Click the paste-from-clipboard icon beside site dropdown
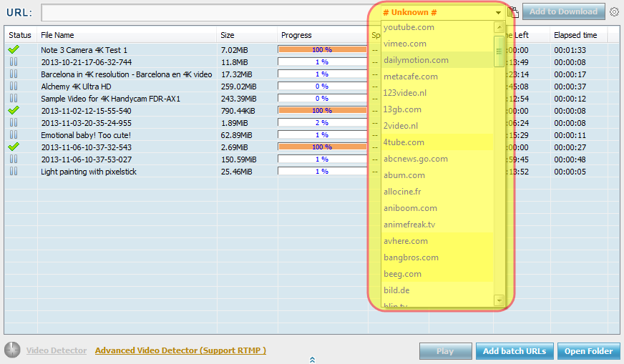Screen dimensions: 624x364 click(513, 12)
